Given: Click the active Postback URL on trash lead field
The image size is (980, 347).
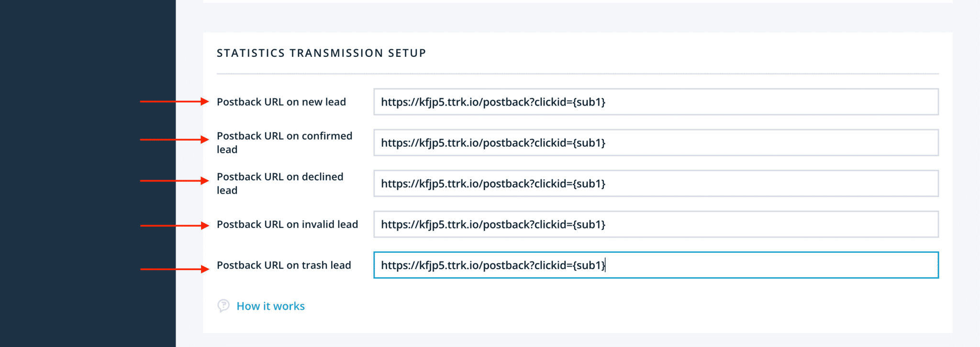Looking at the screenshot, I should [x=656, y=265].
